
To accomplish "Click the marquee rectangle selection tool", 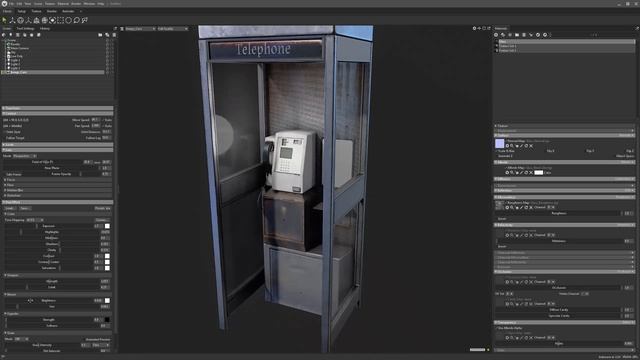I will pos(60,20).
